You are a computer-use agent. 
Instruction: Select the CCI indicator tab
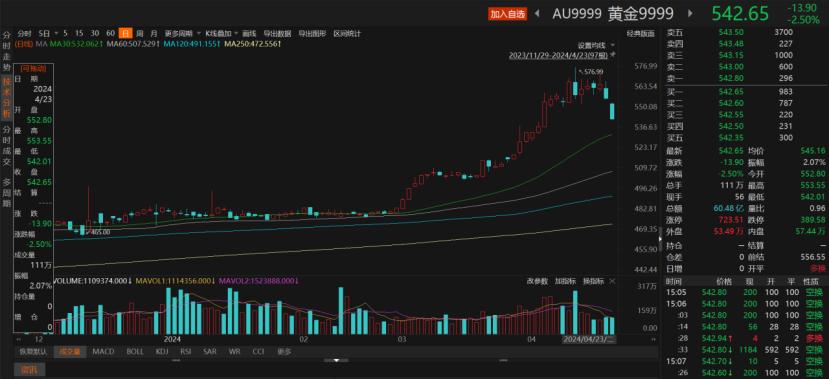coord(258,351)
